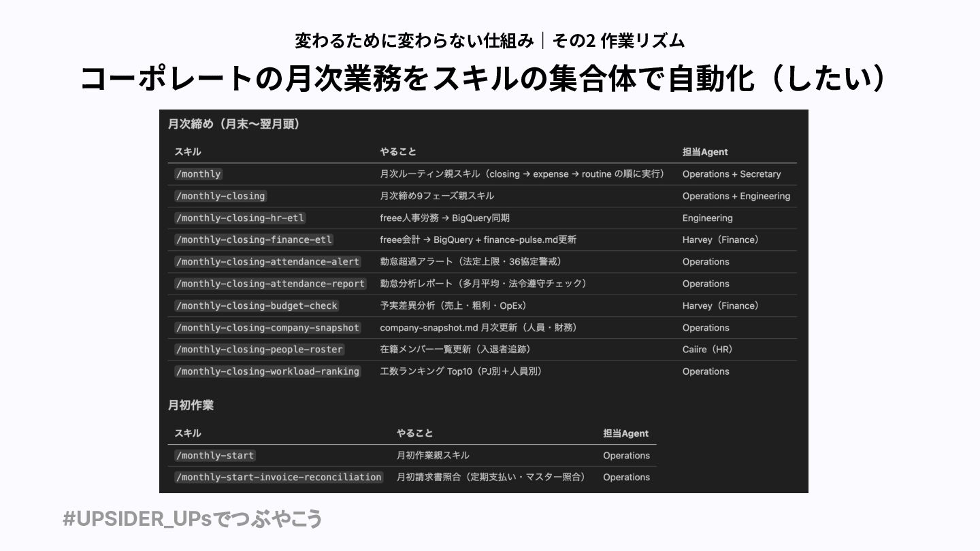Click the finance-pulse.md更新 description cell

478,240
